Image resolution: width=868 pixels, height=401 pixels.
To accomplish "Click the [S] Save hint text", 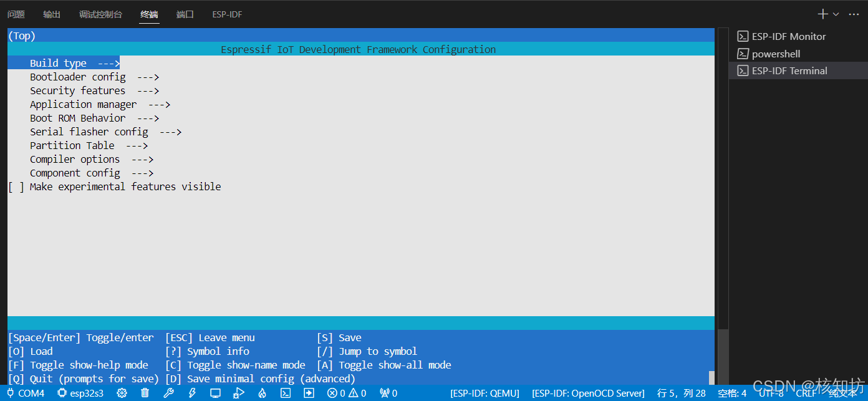I will click(339, 337).
